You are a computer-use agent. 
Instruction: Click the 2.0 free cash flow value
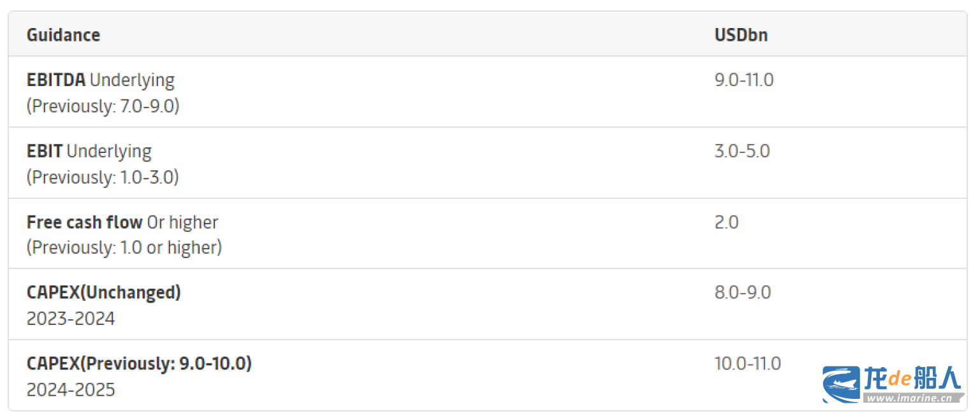(x=726, y=222)
